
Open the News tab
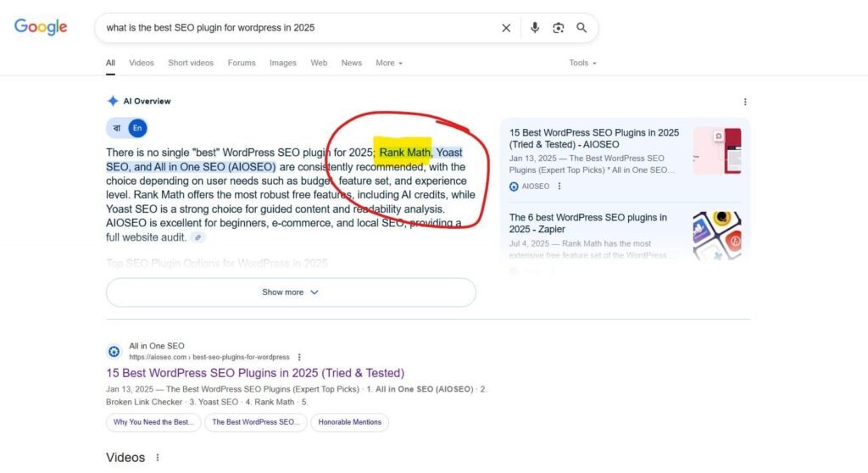(x=352, y=63)
